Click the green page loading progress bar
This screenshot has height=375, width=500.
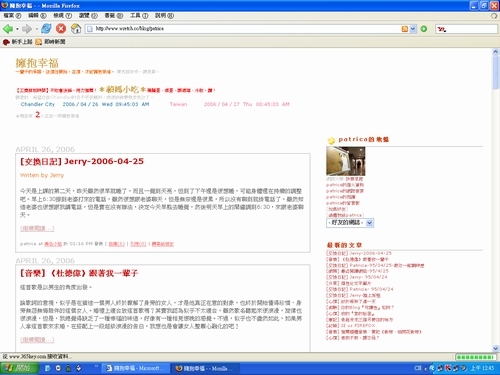476,357
